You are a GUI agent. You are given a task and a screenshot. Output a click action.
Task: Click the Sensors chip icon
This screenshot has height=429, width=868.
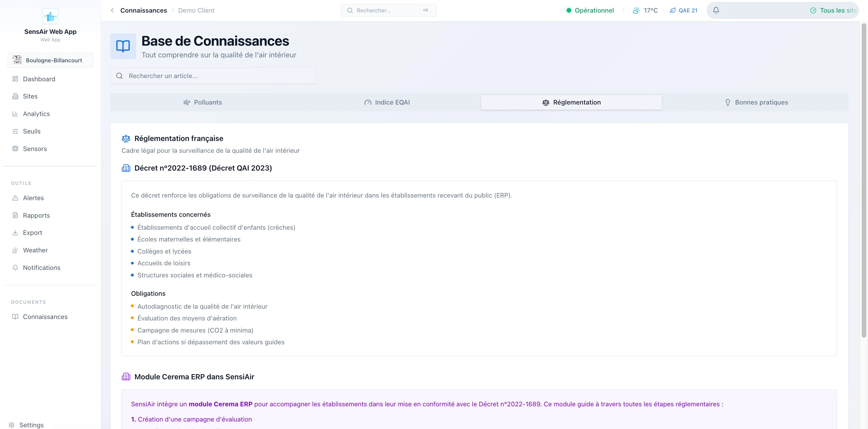coord(15,149)
